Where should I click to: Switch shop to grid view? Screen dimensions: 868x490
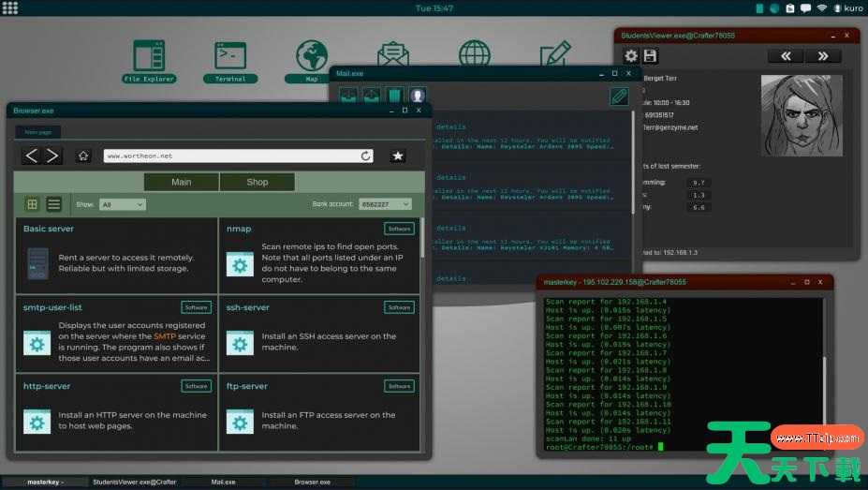point(33,204)
